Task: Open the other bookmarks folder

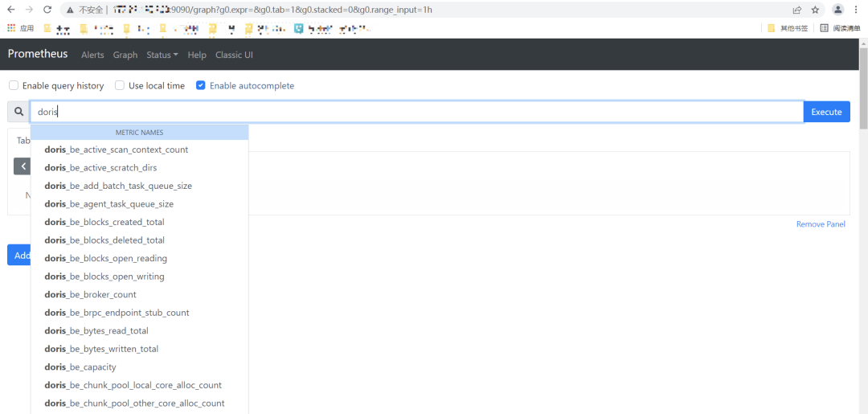Action: coord(788,28)
